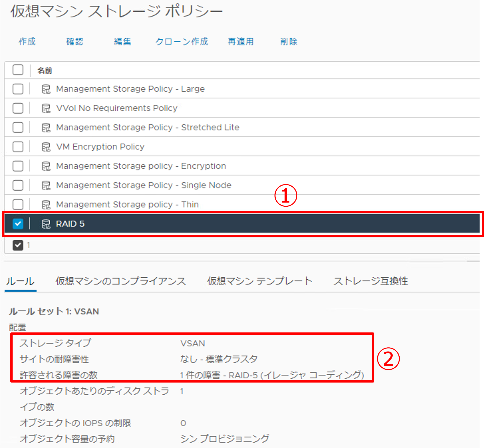Uncheck the RAID 5 policy checkbox
The height and width of the screenshot is (448, 484).
pos(18,224)
